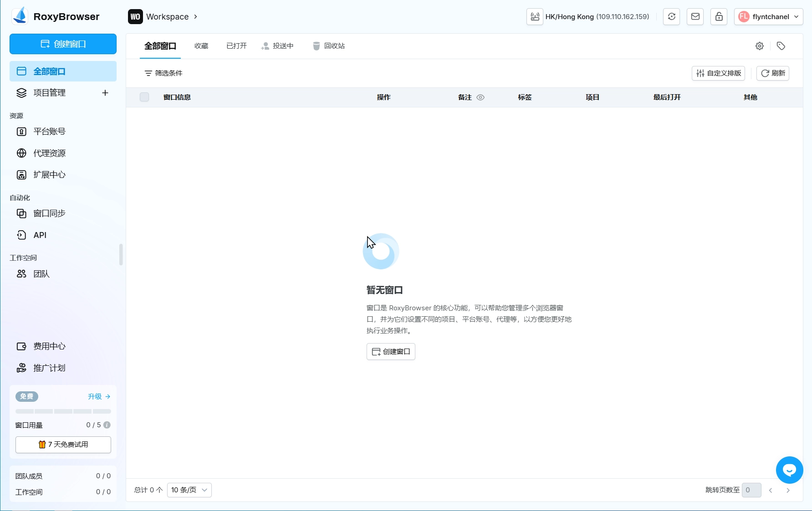
Task: Expand the 10 条/页 page size dropdown
Action: click(x=189, y=490)
